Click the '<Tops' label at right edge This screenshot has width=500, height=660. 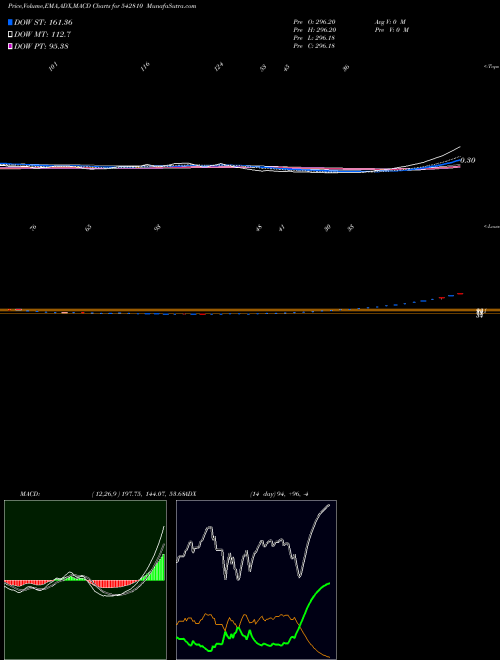click(492, 67)
